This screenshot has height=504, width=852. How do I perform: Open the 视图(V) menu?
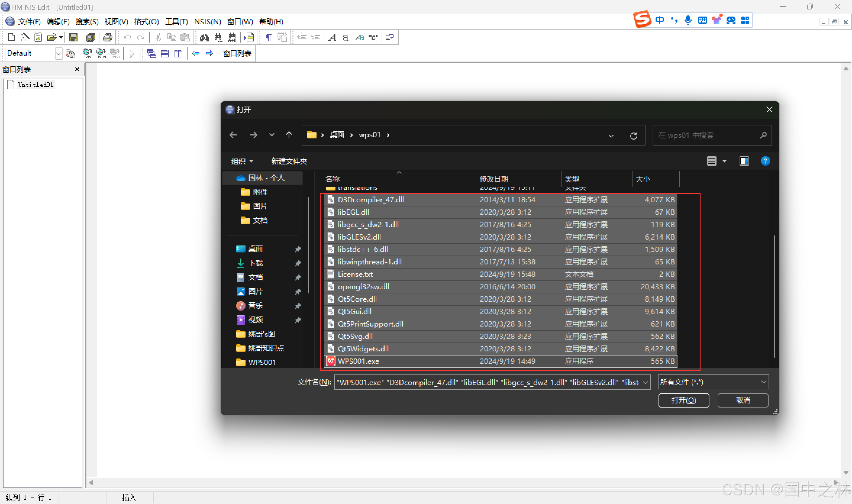(116, 22)
